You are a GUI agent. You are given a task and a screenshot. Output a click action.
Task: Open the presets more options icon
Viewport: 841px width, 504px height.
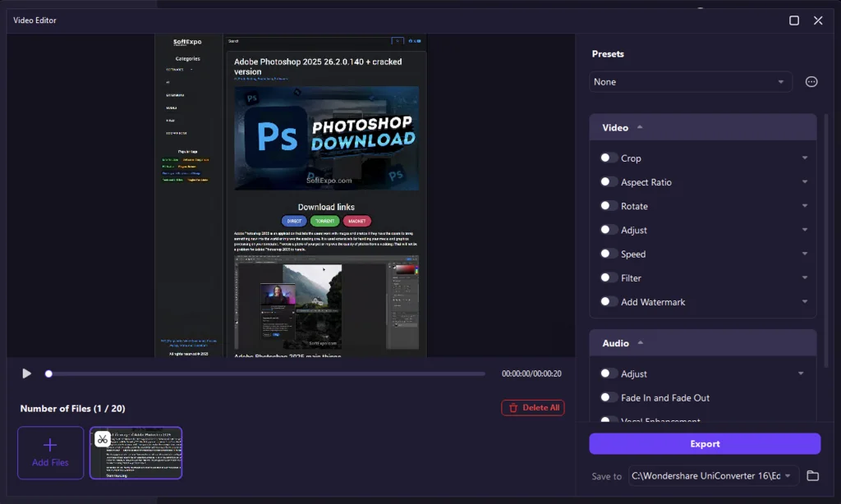coord(811,82)
